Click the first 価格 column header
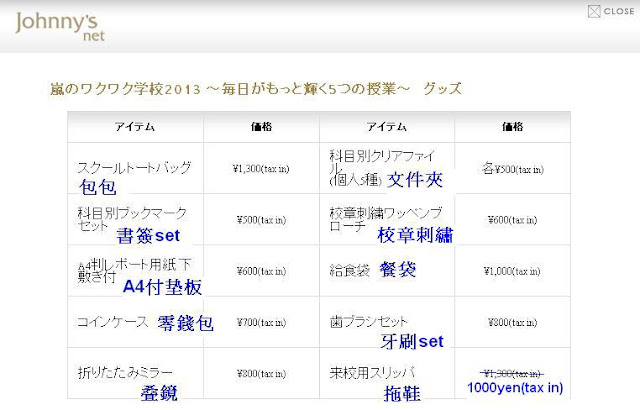This screenshot has width=640, height=410. (x=261, y=127)
